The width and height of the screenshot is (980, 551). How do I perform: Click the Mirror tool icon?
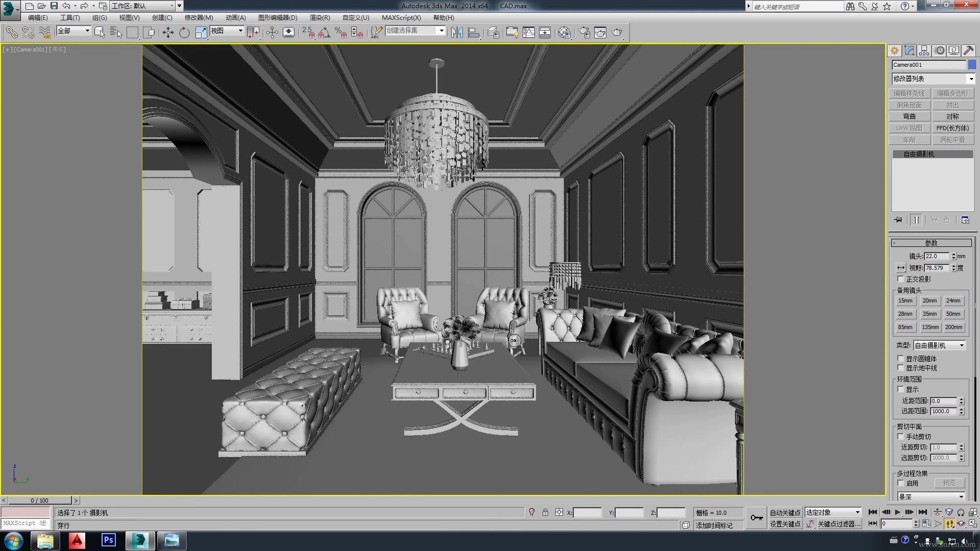[457, 33]
